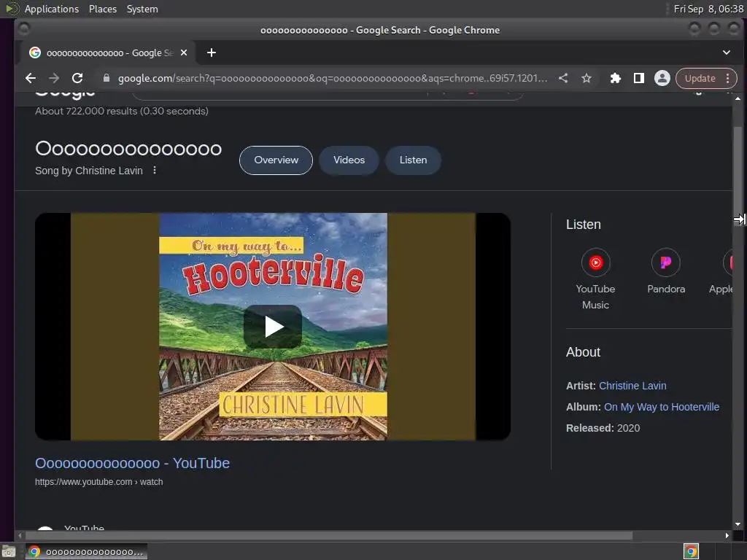Expand the tab search chevron
The height and width of the screenshot is (560, 747).
click(x=727, y=52)
